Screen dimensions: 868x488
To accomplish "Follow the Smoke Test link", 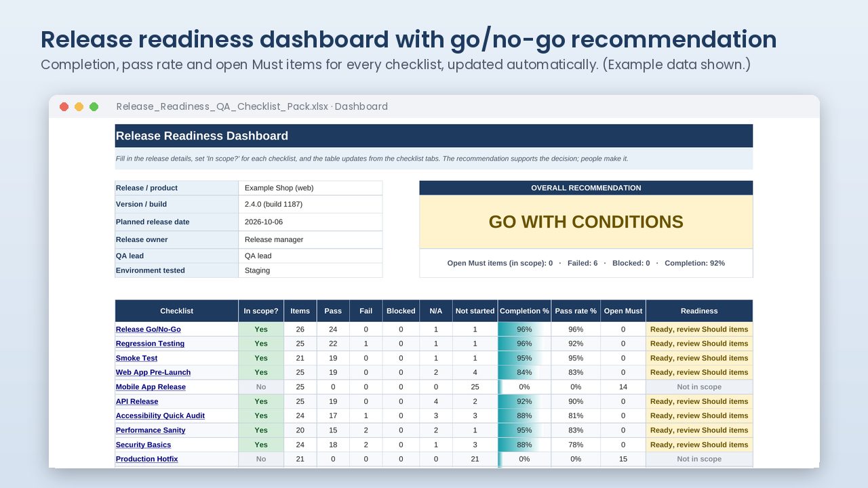I will [136, 358].
